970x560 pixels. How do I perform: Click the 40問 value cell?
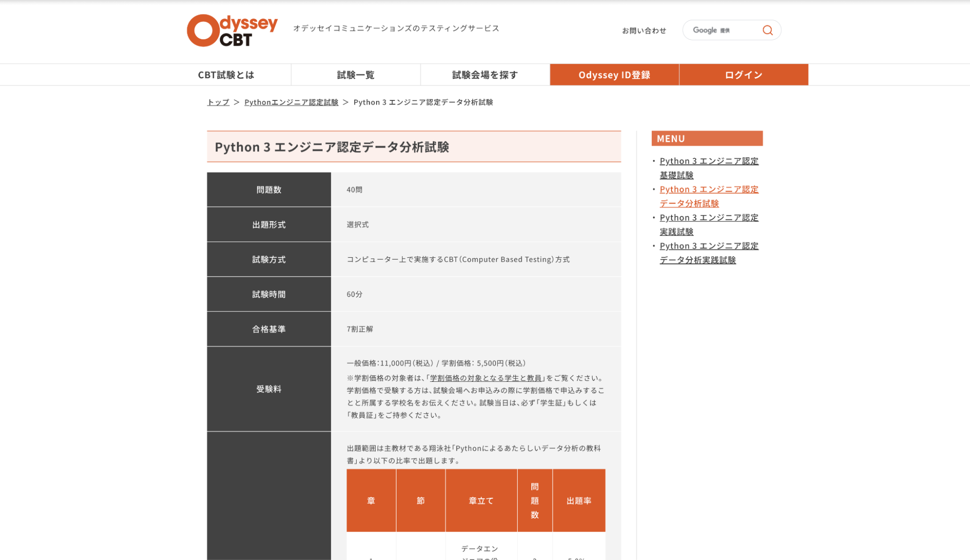(x=476, y=190)
